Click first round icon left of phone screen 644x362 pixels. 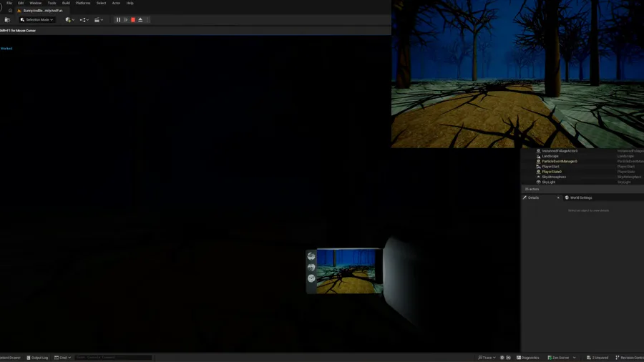point(311,256)
